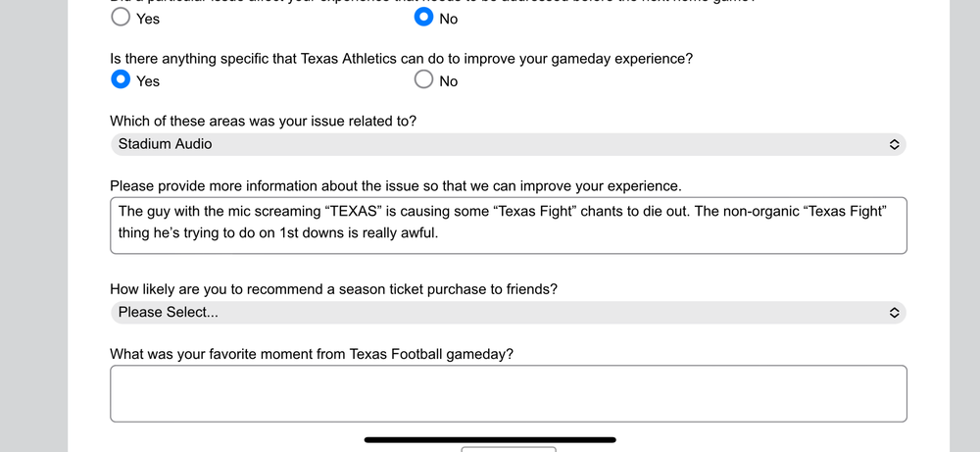Choose Yes for improving gameday experience

(x=121, y=79)
